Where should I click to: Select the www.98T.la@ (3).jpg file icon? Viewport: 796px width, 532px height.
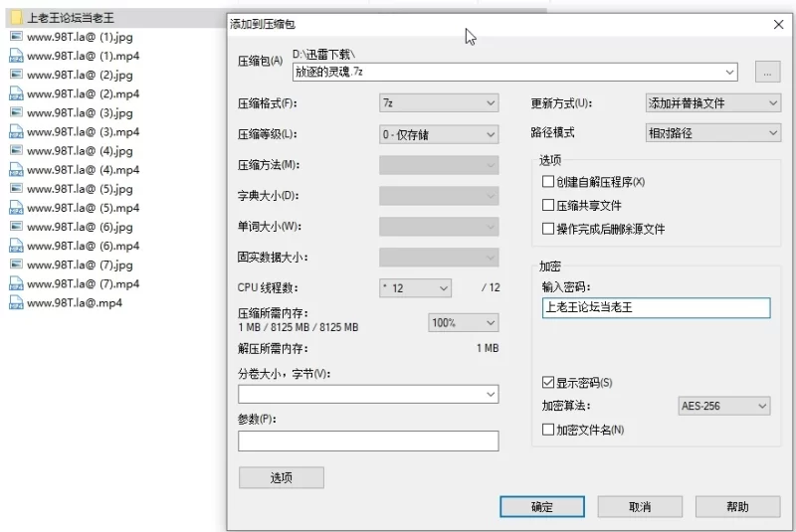[x=16, y=113]
